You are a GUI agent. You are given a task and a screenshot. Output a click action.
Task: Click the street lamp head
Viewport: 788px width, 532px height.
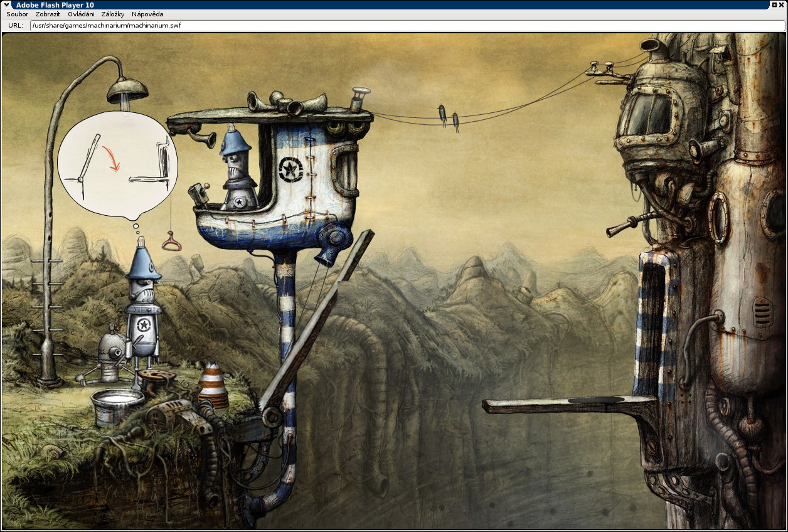[127, 91]
